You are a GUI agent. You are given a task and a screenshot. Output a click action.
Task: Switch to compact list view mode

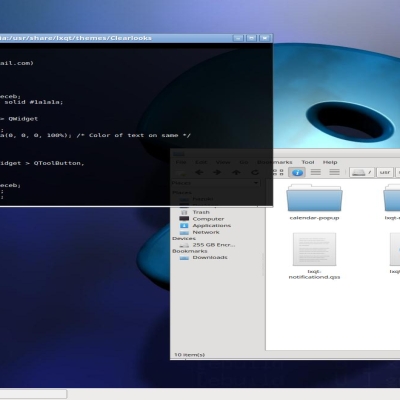[316, 172]
